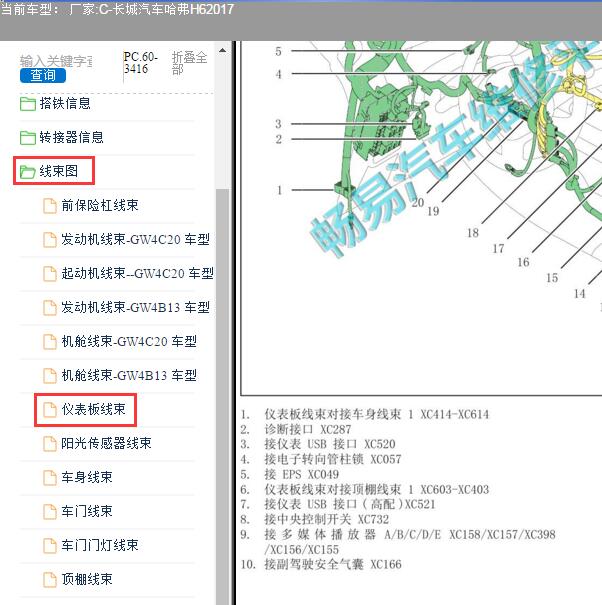Viewport: 602px width, 605px height.
Task: Click file icon beside 车身线束
Action: click(50, 477)
